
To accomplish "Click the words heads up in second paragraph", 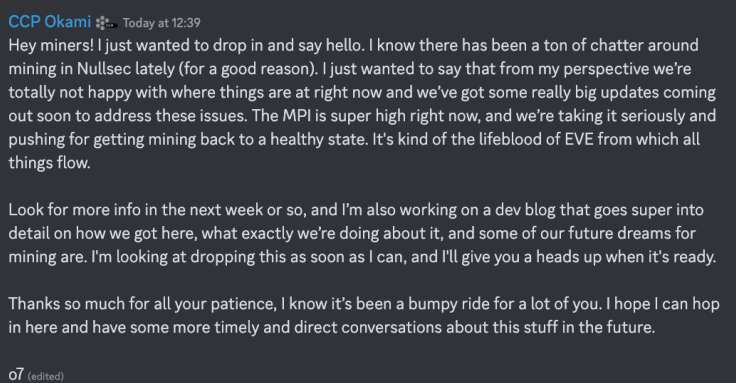I will pyautogui.click(x=569, y=257).
